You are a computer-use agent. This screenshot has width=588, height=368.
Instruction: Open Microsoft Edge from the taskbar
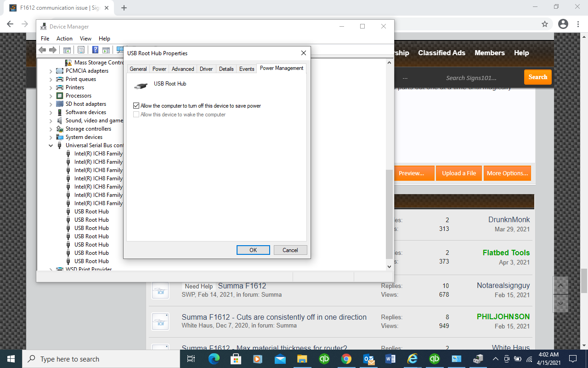pos(214,359)
